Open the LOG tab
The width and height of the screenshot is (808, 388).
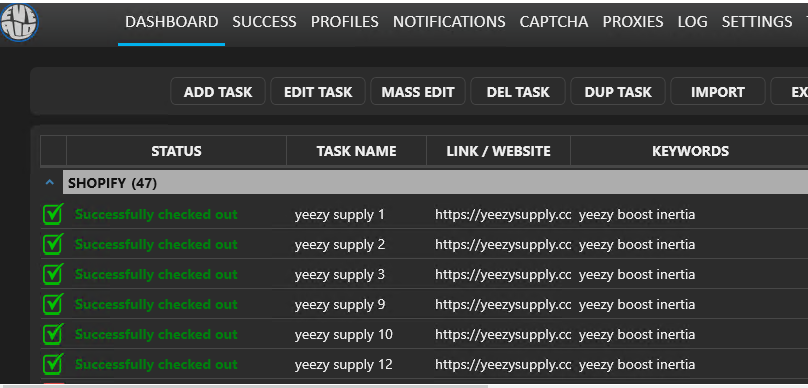tap(693, 22)
